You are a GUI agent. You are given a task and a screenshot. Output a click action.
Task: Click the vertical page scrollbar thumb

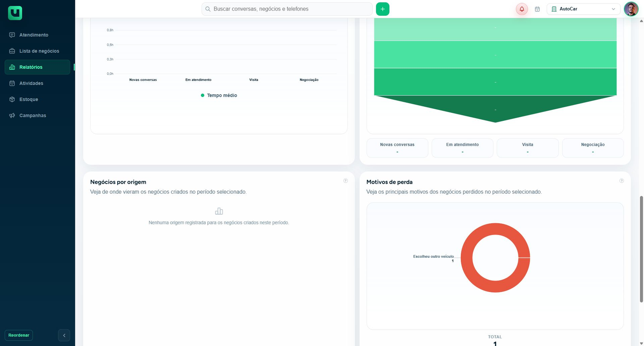(x=641, y=249)
